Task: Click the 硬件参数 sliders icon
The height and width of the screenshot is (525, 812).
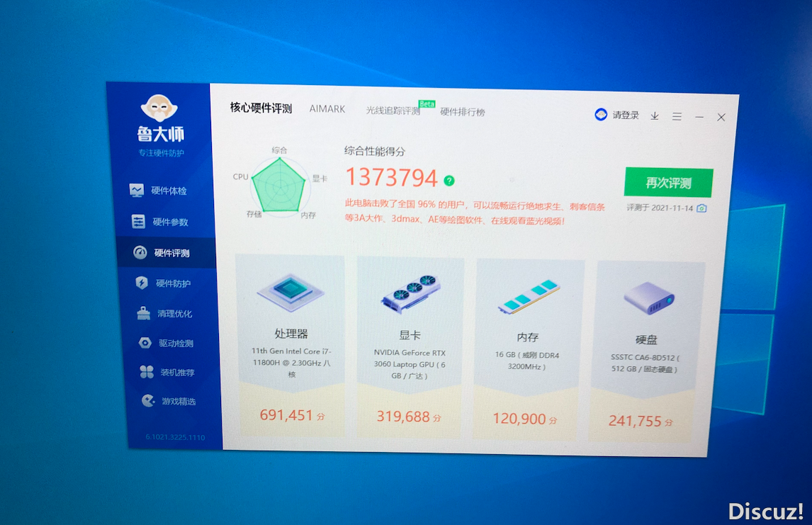Action: (138, 221)
